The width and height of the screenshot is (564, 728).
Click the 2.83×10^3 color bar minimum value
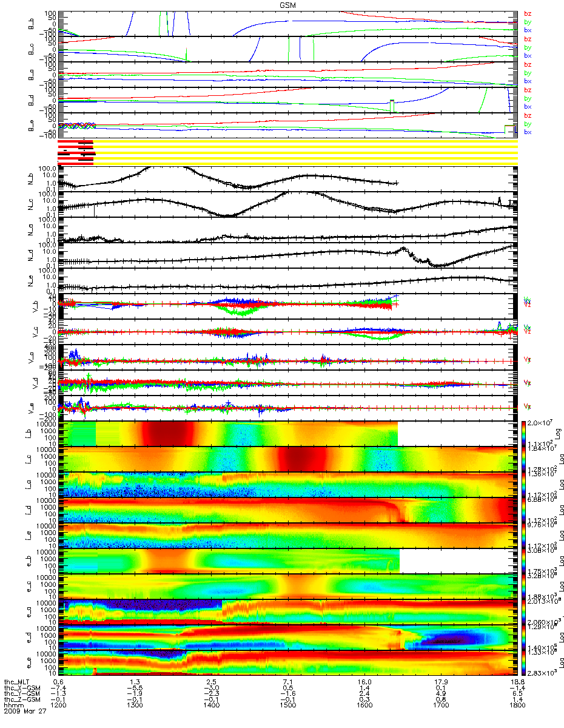tap(543, 673)
